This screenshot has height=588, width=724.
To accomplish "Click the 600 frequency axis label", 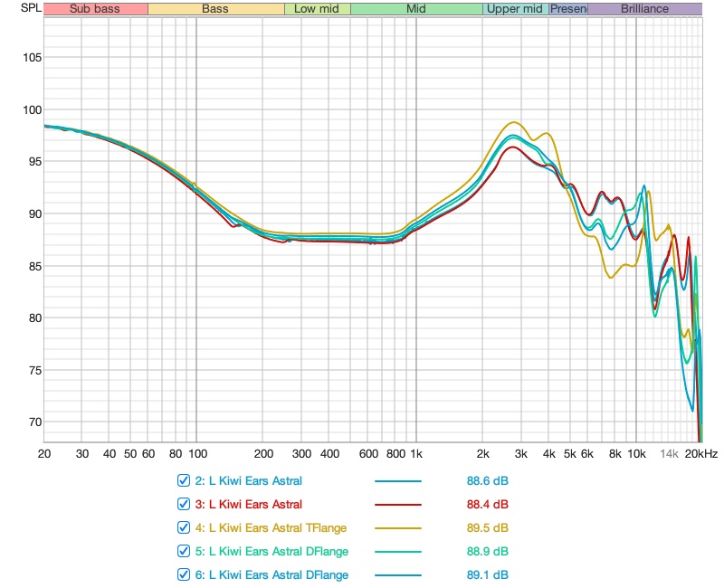I will pos(368,454).
